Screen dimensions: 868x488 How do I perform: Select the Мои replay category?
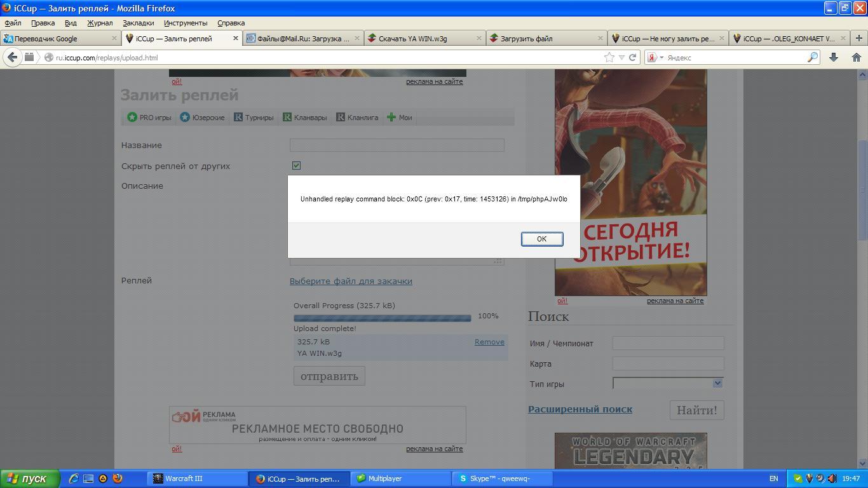399,118
